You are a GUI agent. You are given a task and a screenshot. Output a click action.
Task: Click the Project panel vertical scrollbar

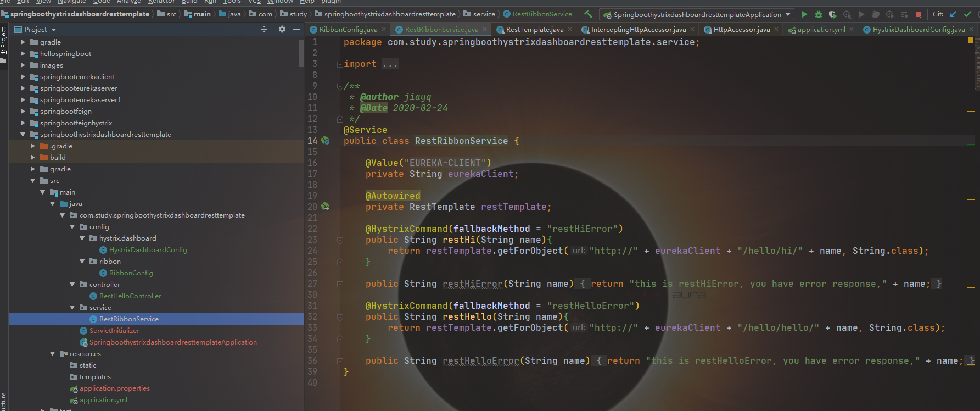click(x=301, y=53)
